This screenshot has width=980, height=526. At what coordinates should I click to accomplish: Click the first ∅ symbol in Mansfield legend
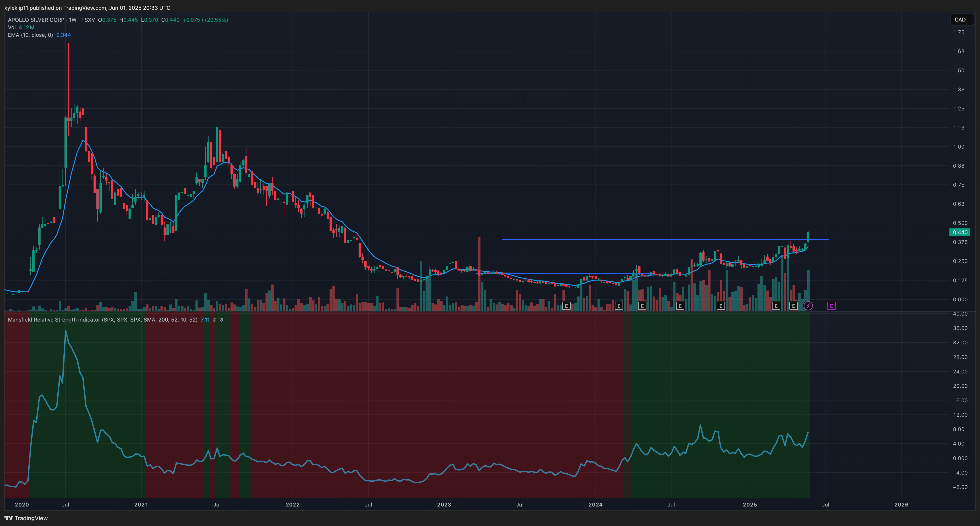pos(214,320)
